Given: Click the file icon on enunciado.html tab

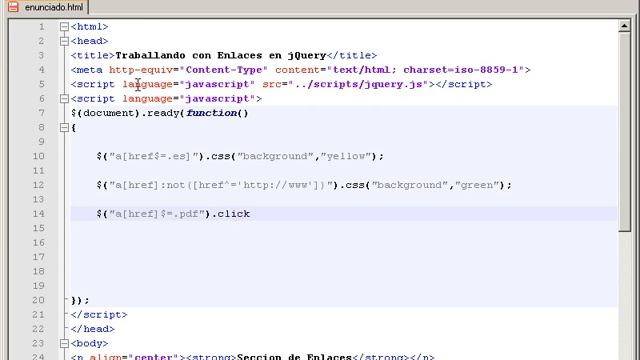Looking at the screenshot, I should click(13, 7).
